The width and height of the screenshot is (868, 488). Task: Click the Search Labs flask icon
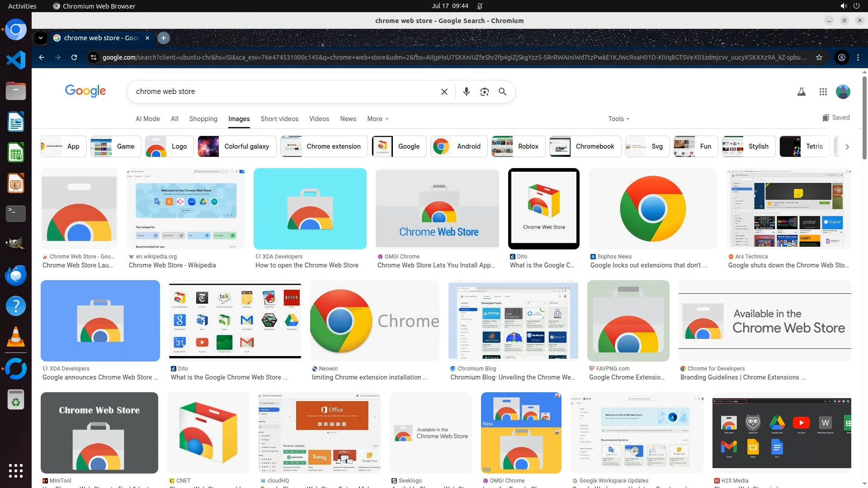[801, 92]
